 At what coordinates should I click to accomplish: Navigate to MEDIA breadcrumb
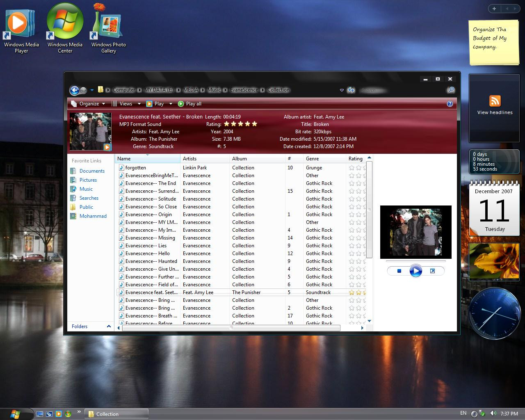191,90
